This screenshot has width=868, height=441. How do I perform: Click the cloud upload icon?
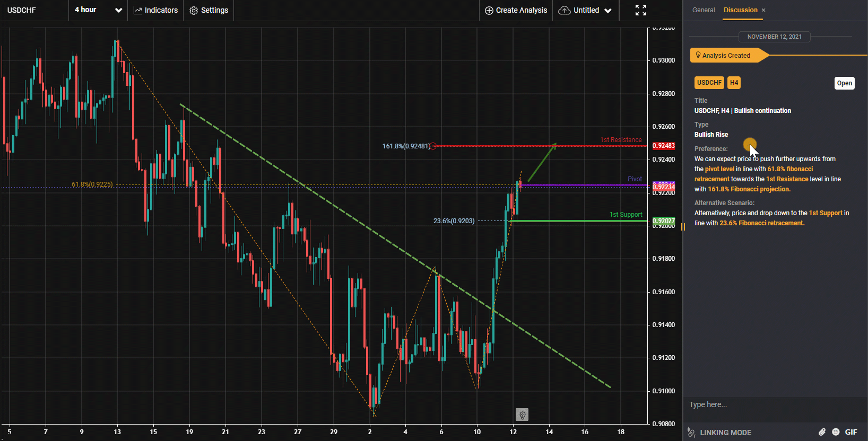click(x=565, y=10)
